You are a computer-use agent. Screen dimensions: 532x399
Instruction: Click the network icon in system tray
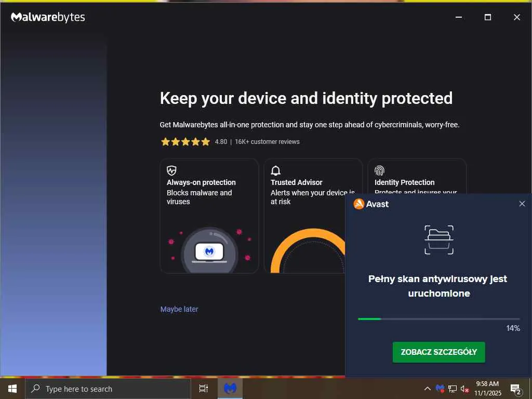(453, 389)
